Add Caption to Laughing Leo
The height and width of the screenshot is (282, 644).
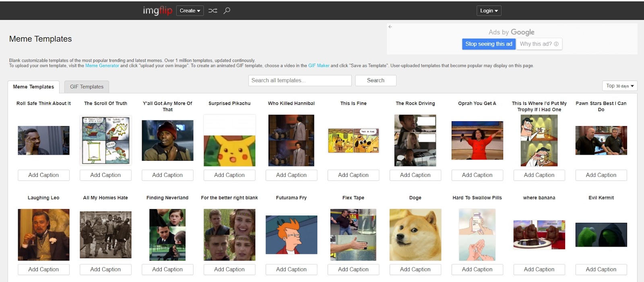point(43,269)
